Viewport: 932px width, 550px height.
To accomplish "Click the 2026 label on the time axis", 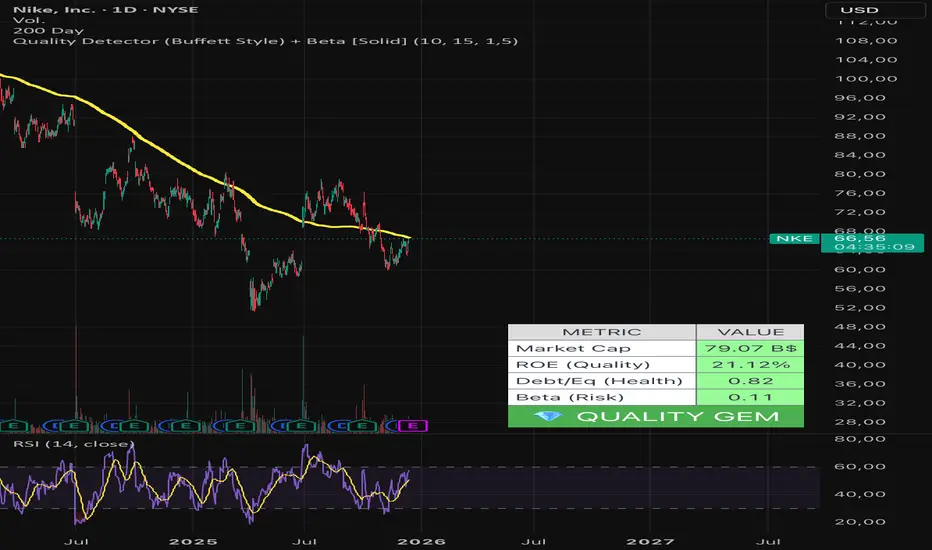I will [421, 542].
